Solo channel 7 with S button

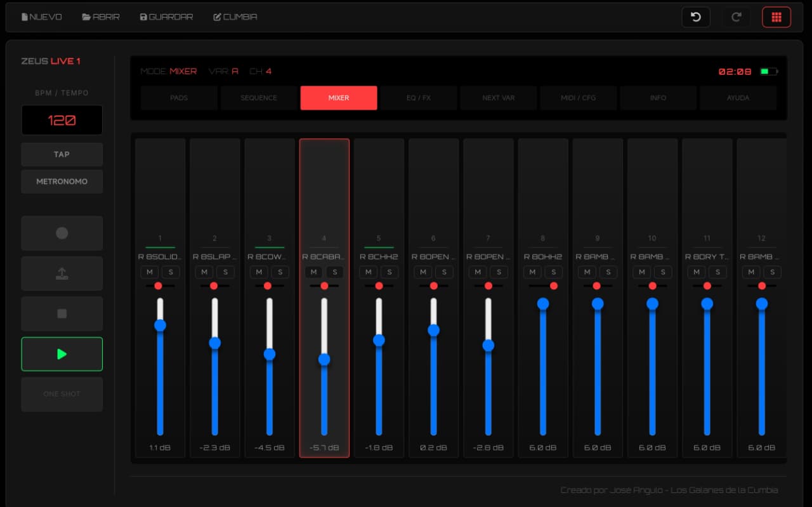[x=499, y=272]
